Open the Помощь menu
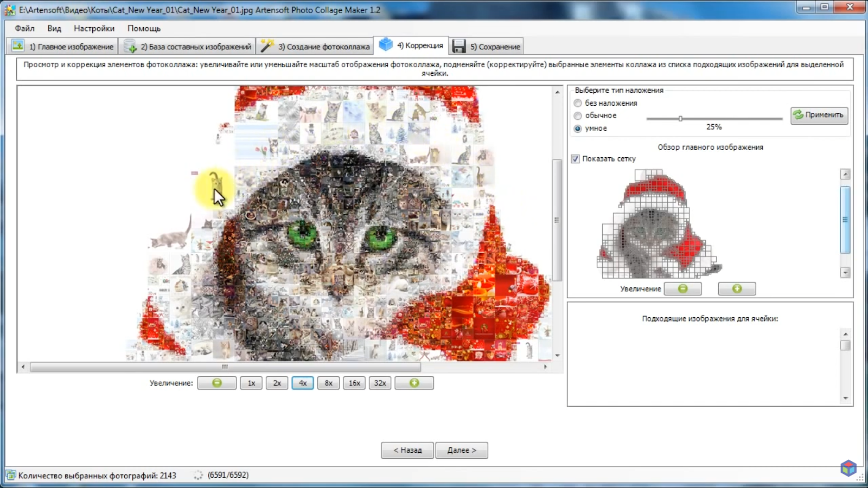The height and width of the screenshot is (488, 868). tap(144, 28)
